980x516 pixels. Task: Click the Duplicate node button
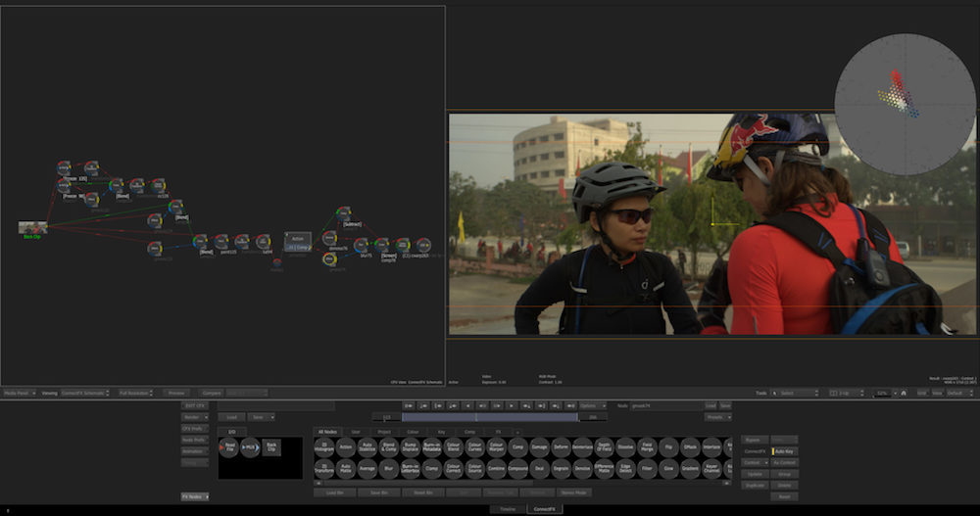[x=755, y=485]
